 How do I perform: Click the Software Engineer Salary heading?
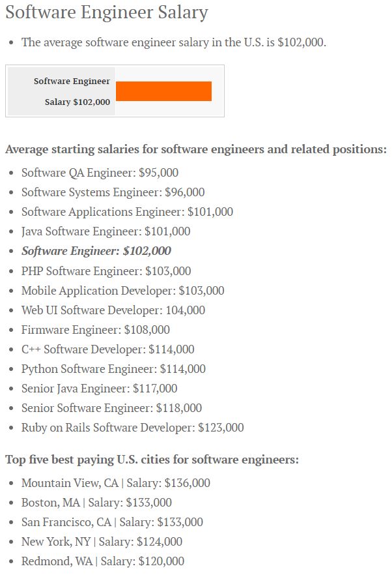(x=107, y=12)
